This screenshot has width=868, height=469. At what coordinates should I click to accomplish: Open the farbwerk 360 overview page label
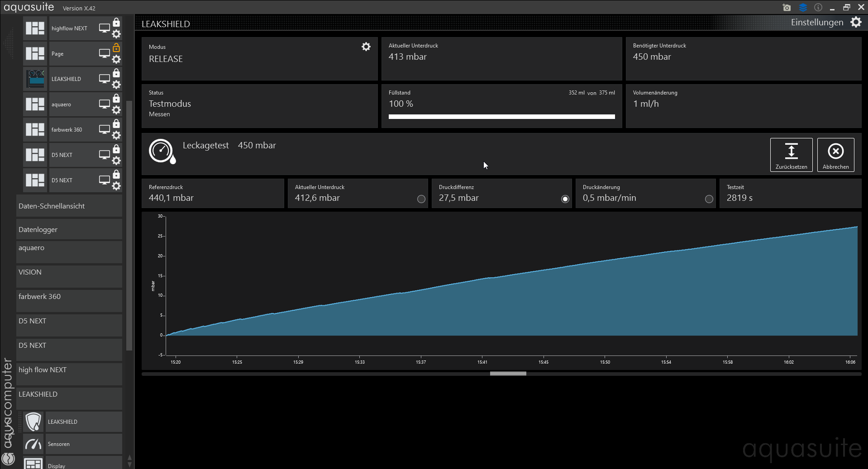coord(67,130)
